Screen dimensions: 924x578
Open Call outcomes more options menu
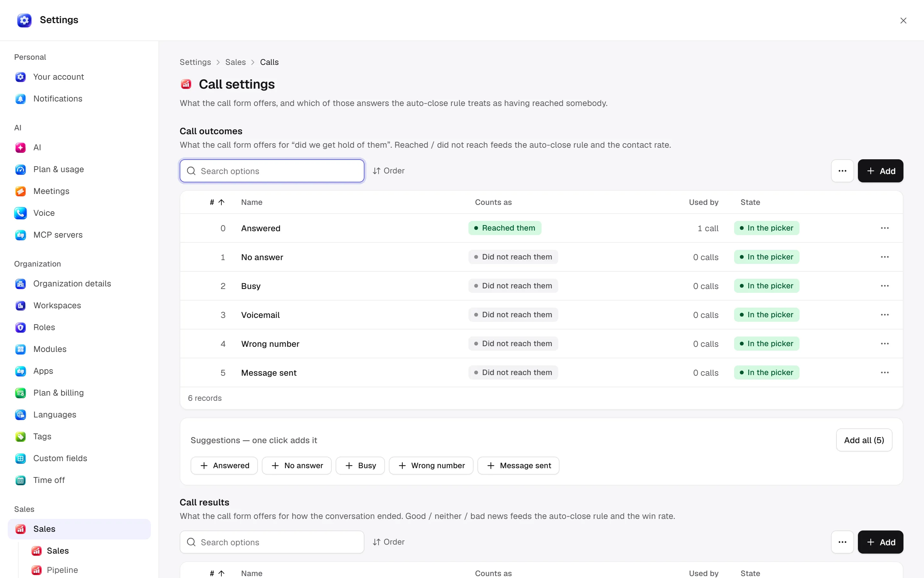[x=842, y=171]
